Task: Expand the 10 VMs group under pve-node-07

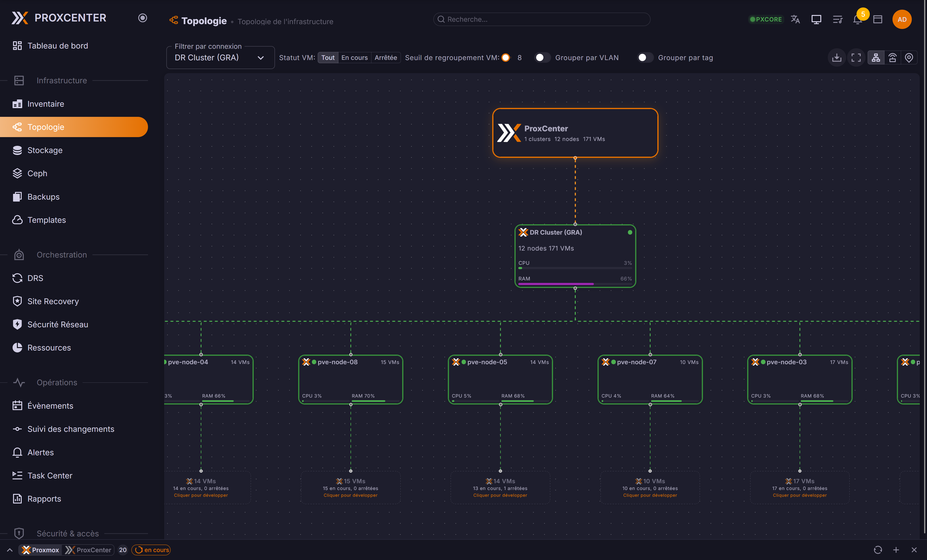Action: click(x=650, y=488)
